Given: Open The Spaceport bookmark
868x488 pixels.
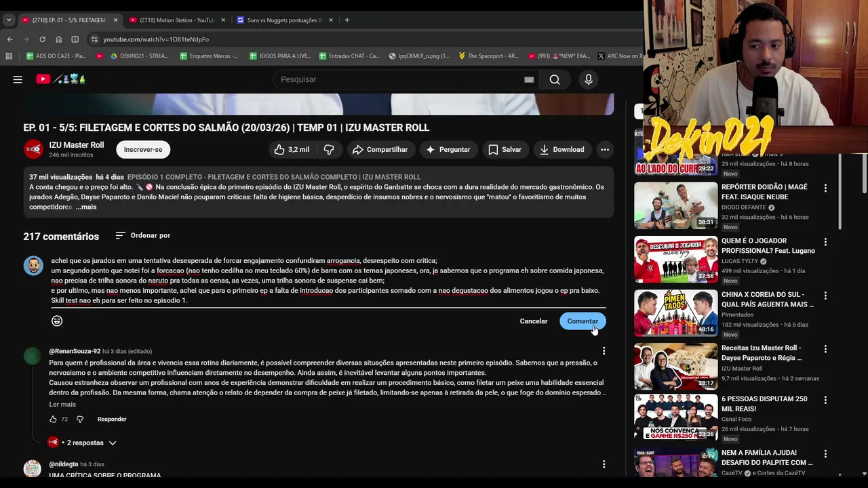Looking at the screenshot, I should tap(488, 56).
